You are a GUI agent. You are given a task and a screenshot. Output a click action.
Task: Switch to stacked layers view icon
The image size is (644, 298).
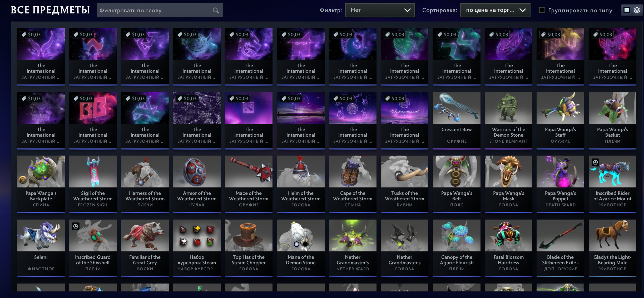(x=637, y=10)
